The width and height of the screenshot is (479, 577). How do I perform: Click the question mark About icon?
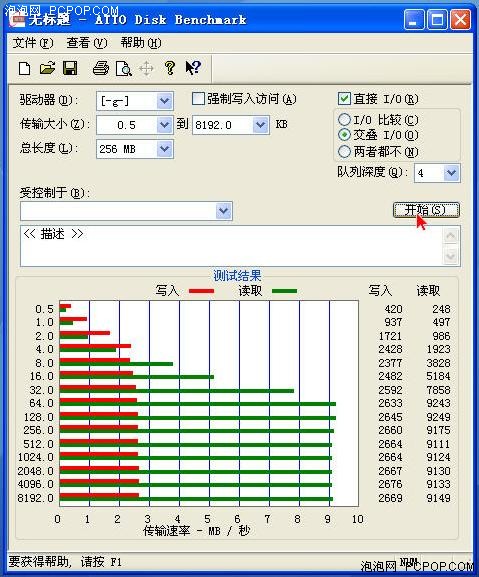point(170,68)
